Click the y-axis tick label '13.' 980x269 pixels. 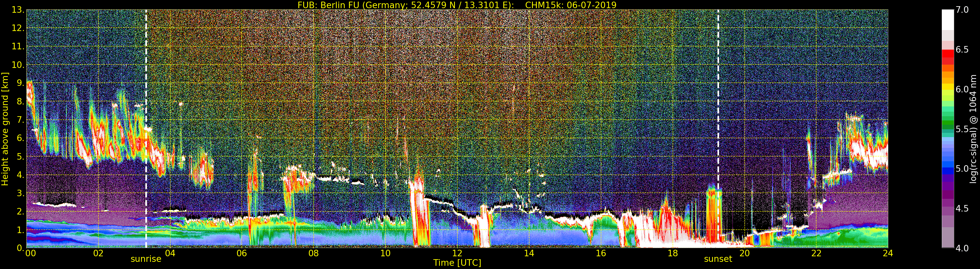tap(18, 10)
